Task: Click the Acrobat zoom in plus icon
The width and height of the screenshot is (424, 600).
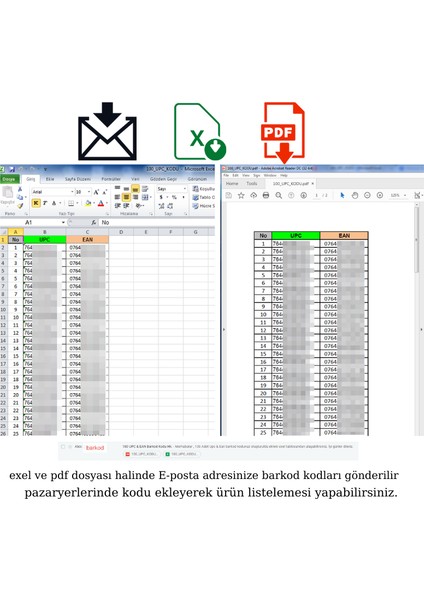Action: pos(380,195)
